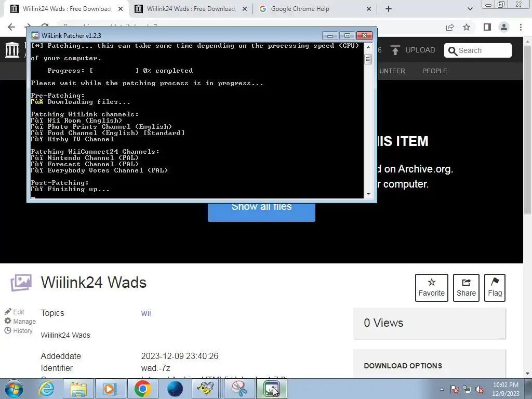Click the Show all files button
Viewport: 532px width, 399px height.
tap(261, 212)
